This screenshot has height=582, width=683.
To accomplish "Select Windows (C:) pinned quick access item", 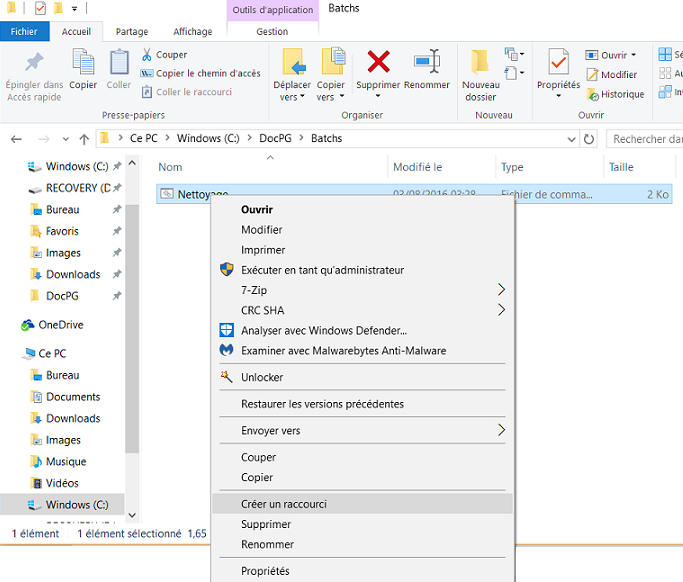I will point(77,166).
